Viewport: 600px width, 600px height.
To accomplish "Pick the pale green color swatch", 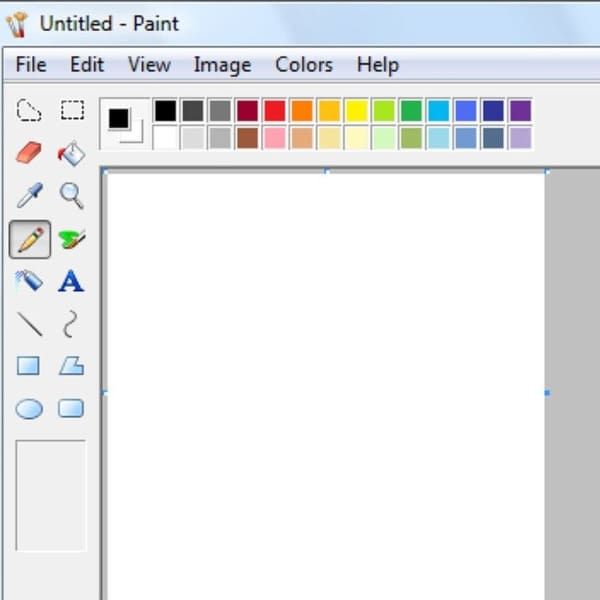I will click(384, 138).
